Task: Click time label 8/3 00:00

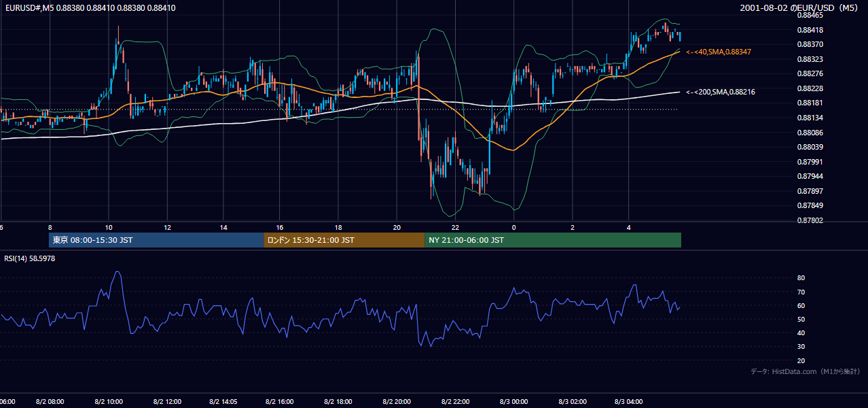Action: 513,401
